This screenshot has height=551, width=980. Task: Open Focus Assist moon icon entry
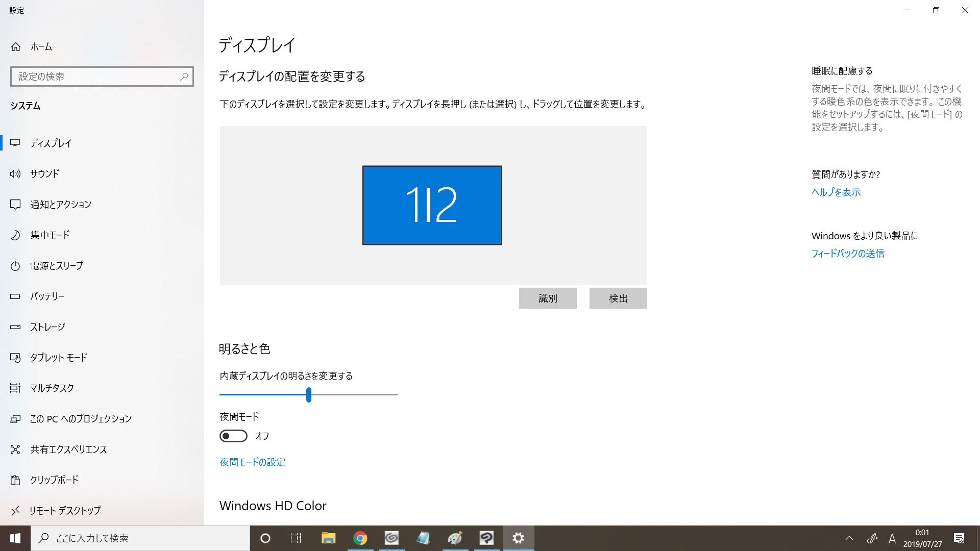point(15,235)
